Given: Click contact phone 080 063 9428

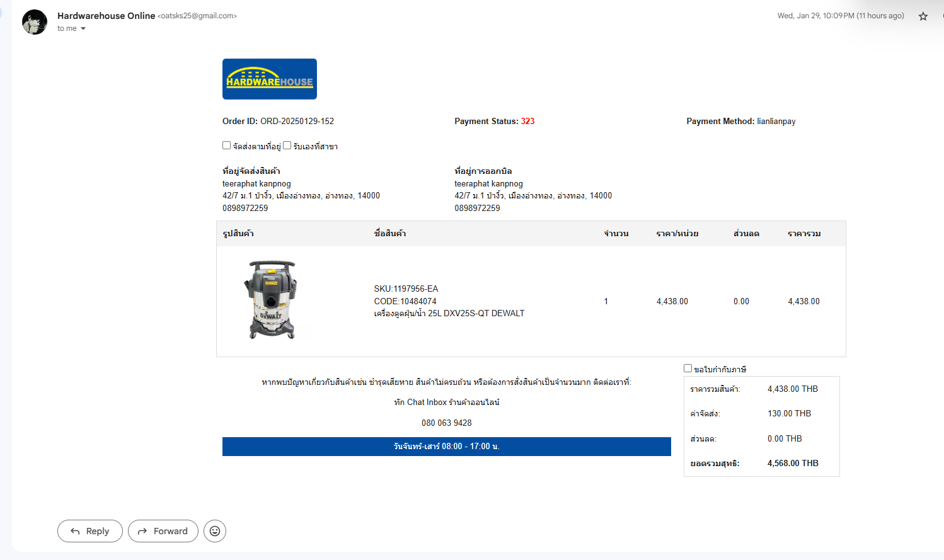Looking at the screenshot, I should click(447, 423).
